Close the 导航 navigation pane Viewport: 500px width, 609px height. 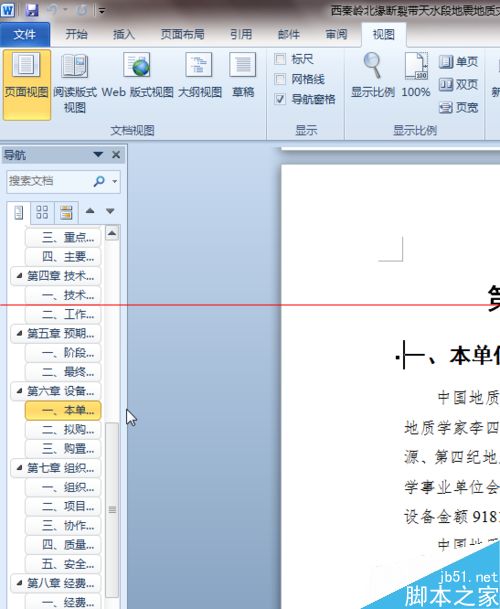tap(116, 155)
